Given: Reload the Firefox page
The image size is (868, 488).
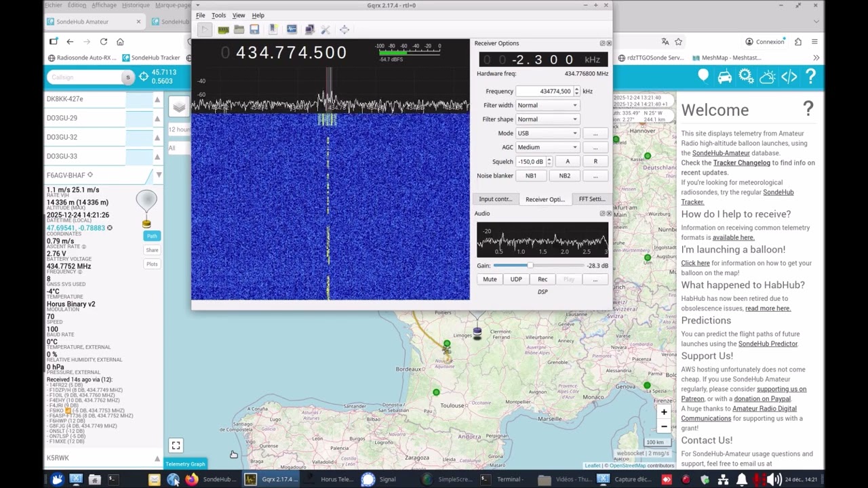Looking at the screenshot, I should click(x=104, y=41).
